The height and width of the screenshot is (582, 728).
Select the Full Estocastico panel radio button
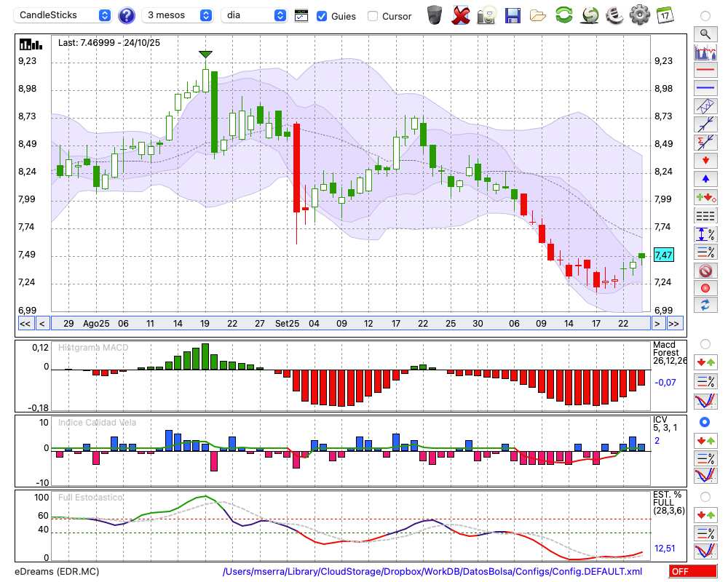coord(705,497)
